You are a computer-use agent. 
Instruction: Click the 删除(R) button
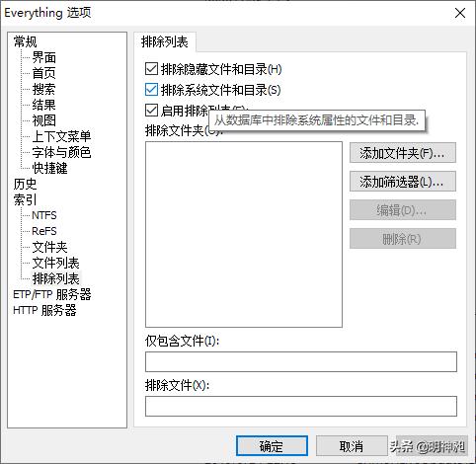[403, 239]
